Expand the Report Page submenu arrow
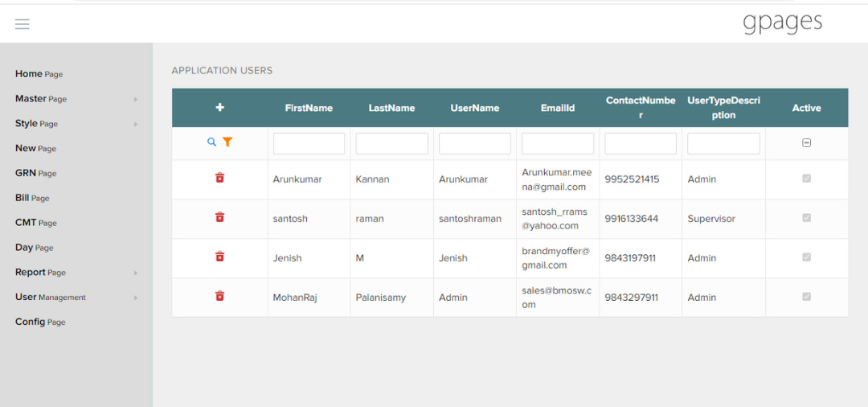 (136, 273)
